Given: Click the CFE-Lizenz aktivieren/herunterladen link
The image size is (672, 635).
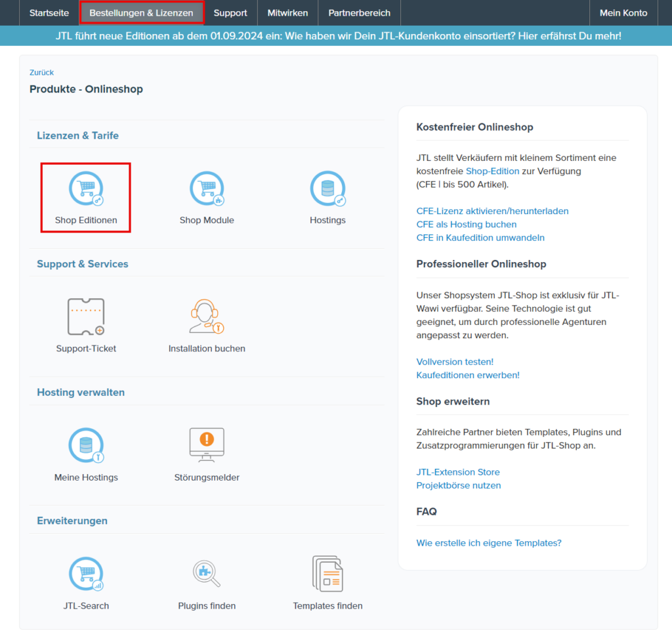Looking at the screenshot, I should [x=492, y=211].
